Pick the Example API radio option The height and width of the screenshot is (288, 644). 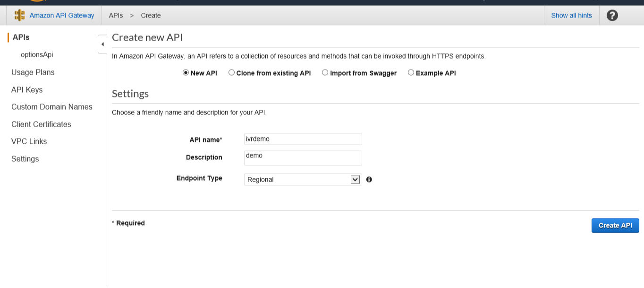click(x=411, y=73)
